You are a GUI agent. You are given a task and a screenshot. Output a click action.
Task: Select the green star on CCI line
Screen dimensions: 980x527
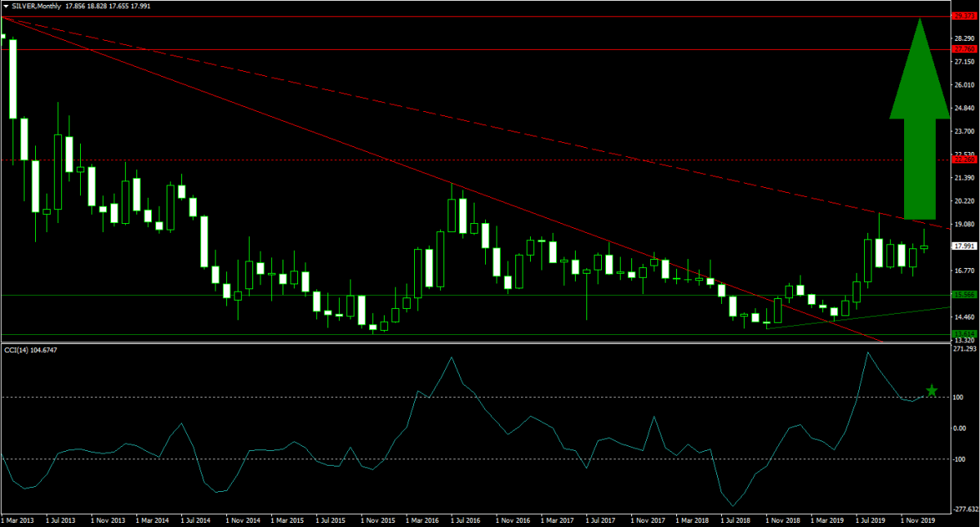point(931,391)
